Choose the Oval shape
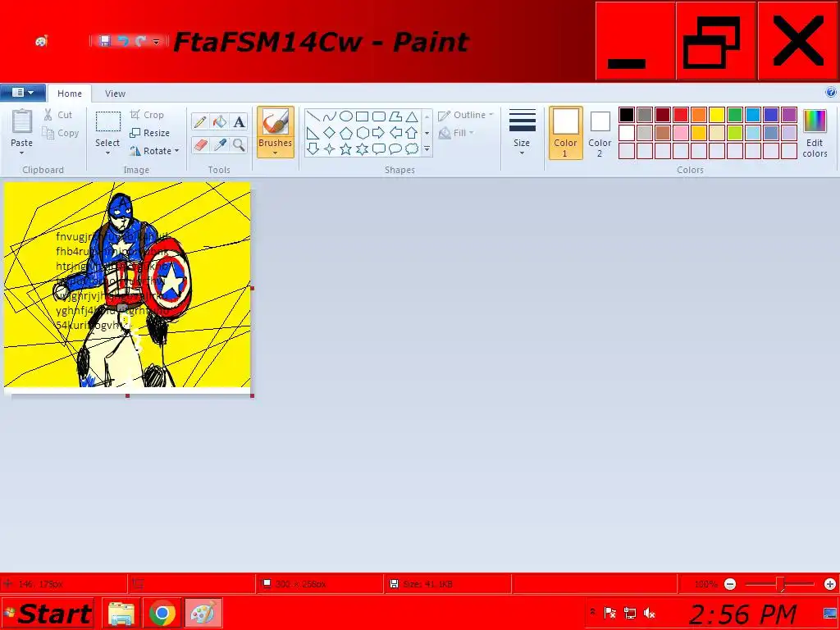Image resolution: width=840 pixels, height=630 pixels. [x=346, y=116]
